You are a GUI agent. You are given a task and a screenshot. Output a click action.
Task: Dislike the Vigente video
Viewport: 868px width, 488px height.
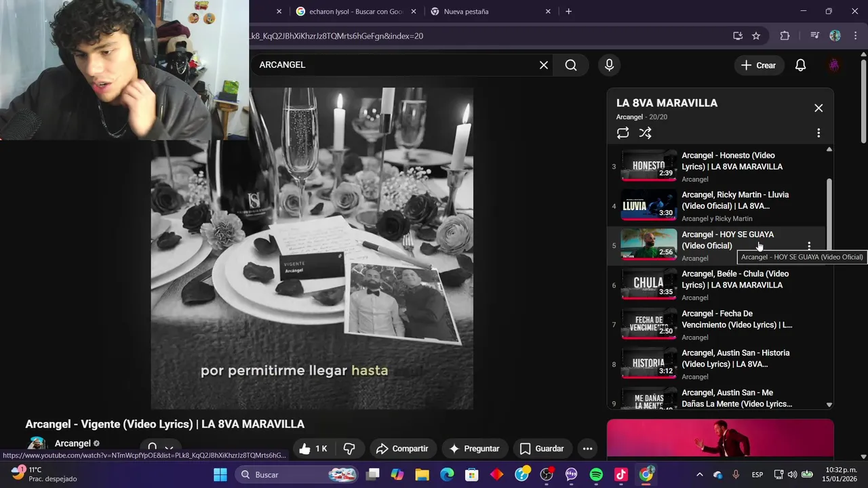349,449
